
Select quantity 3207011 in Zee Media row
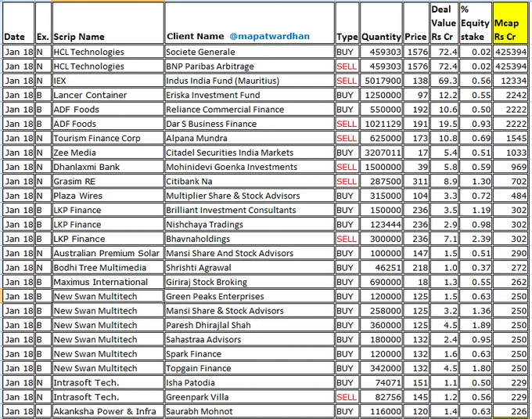[381, 153]
